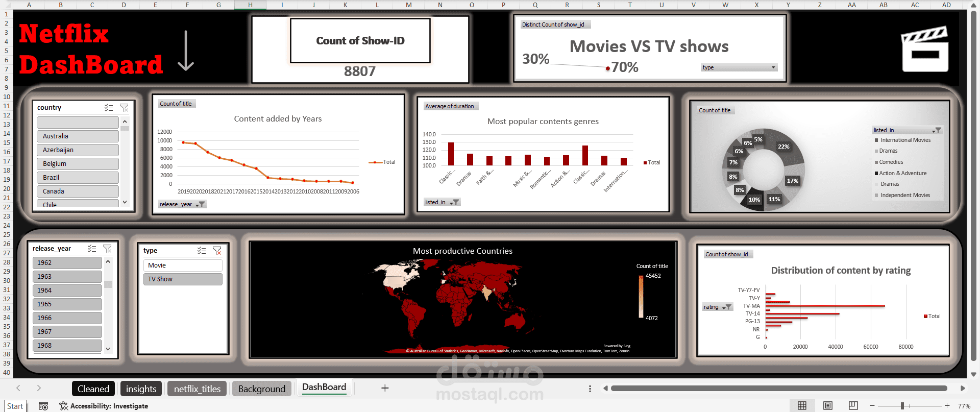The width and height of the screenshot is (980, 412).
Task: Select TV Show in type slicer
Action: 183,279
